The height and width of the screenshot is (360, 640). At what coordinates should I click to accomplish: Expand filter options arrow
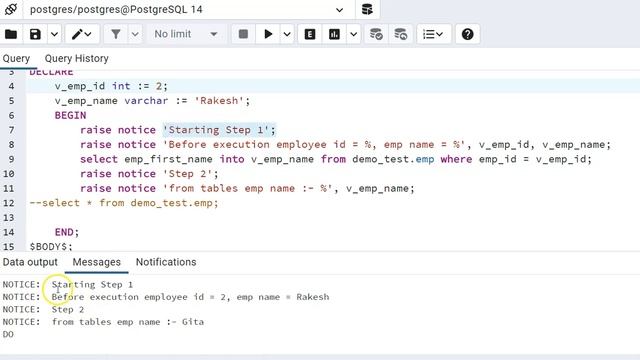135,34
